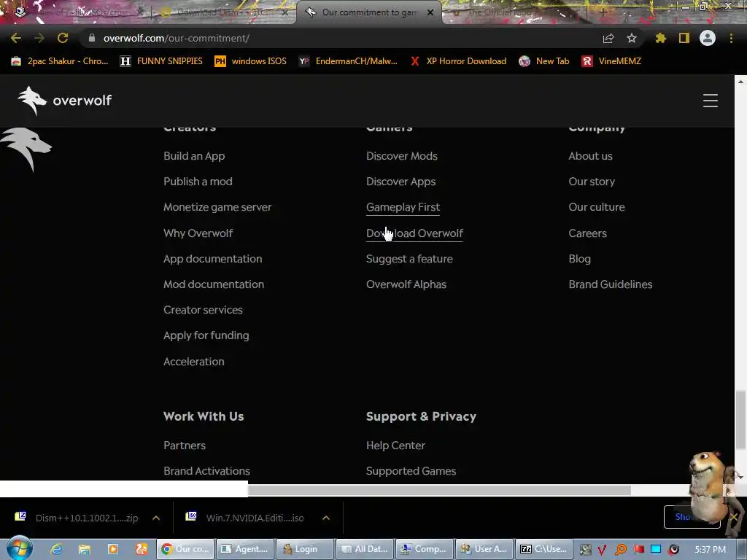Open the Why Overwolf link
Image resolution: width=747 pixels, height=560 pixels.
tap(198, 233)
